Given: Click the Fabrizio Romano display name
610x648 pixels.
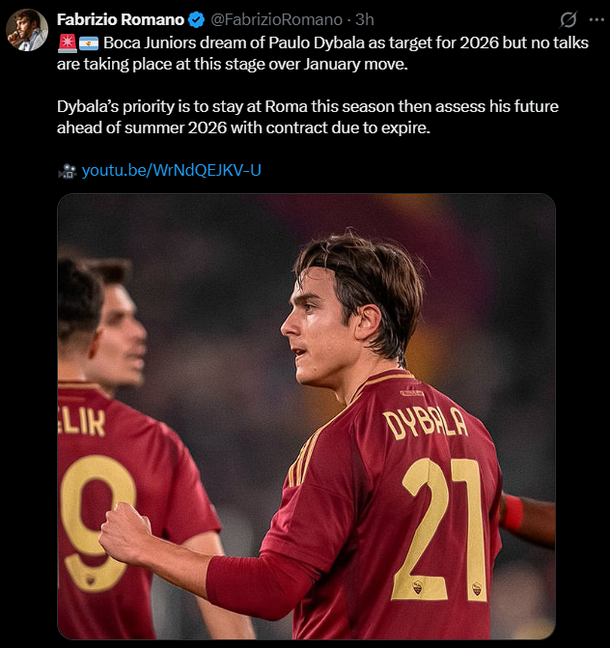Looking at the screenshot, I should pos(120,19).
